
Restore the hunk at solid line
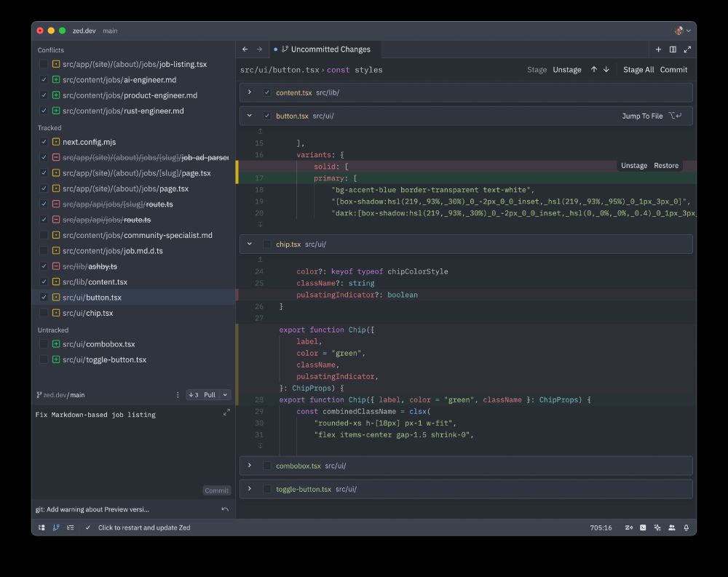tap(666, 166)
